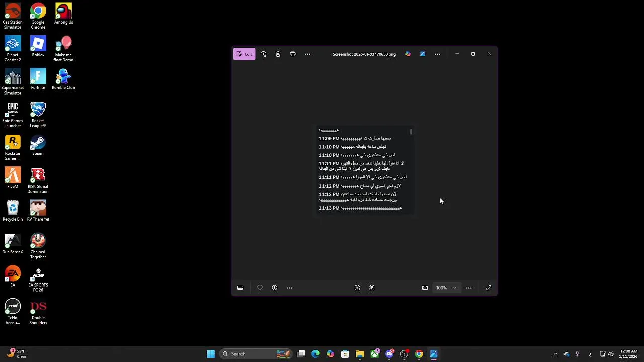Select EA SPORTS FC 26 icon
The width and height of the screenshot is (644, 362).
38,279
